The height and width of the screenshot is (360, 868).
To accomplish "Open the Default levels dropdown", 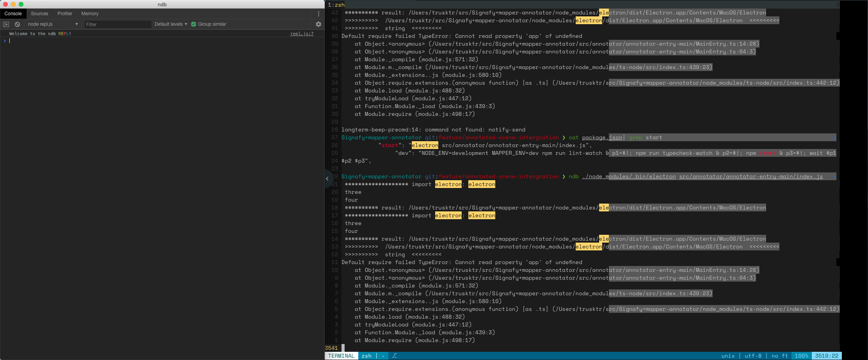I will [x=171, y=24].
